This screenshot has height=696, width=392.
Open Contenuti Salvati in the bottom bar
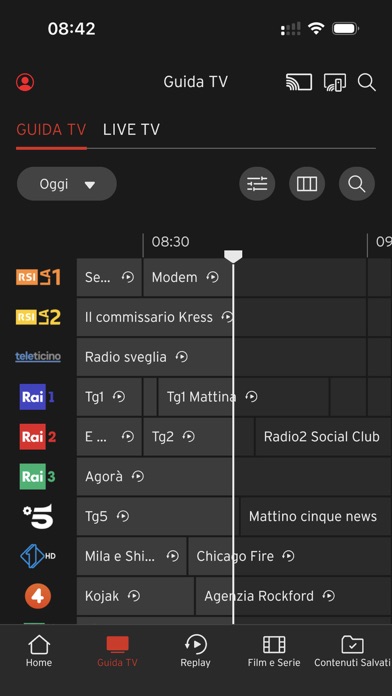pos(352,651)
